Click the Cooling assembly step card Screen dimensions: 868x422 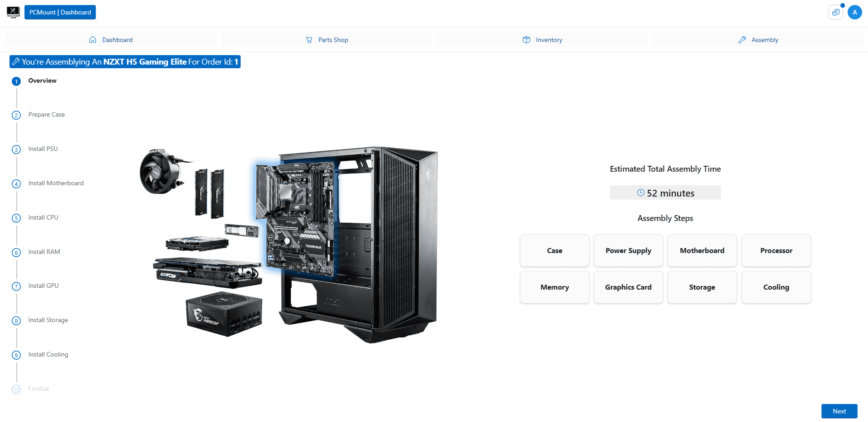[776, 287]
